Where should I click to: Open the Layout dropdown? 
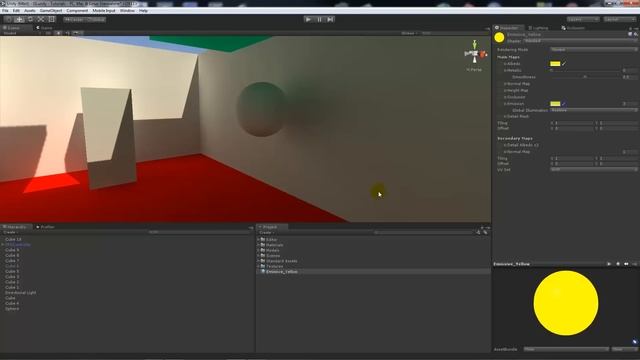point(620,19)
